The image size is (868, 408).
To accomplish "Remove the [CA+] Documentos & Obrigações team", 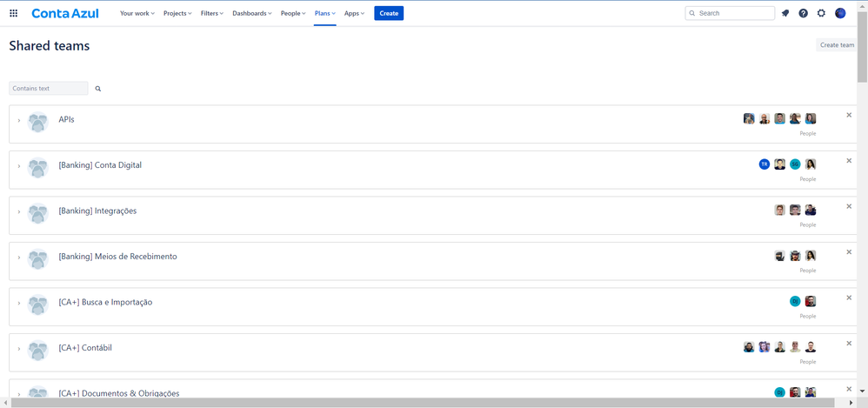I will point(849,389).
